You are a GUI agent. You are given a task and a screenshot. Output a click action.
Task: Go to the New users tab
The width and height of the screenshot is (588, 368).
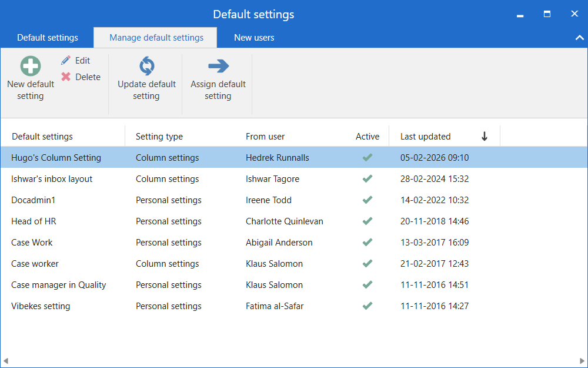click(x=254, y=38)
